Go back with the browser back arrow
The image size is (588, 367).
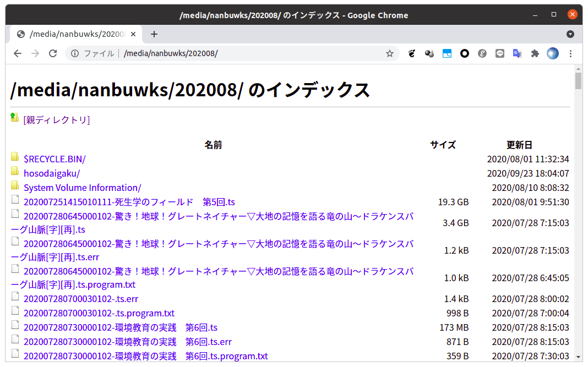[18, 53]
